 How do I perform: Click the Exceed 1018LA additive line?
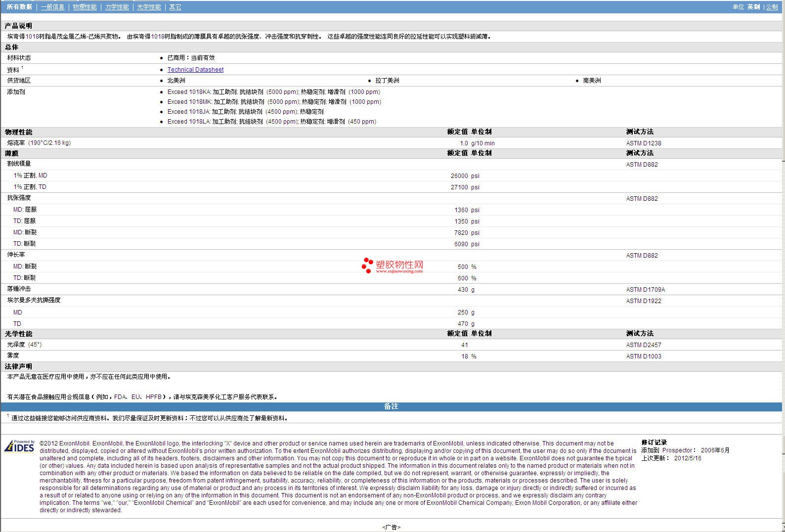point(272,122)
